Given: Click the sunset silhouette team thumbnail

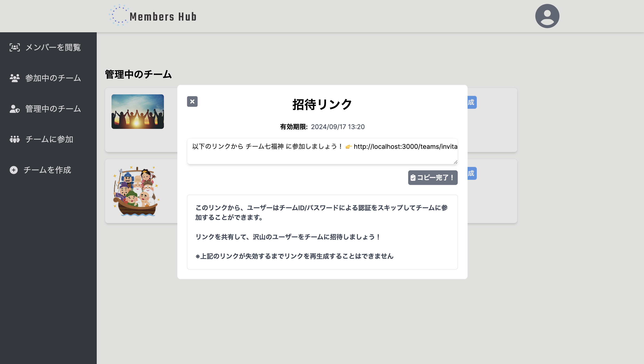Looking at the screenshot, I should 137,111.
